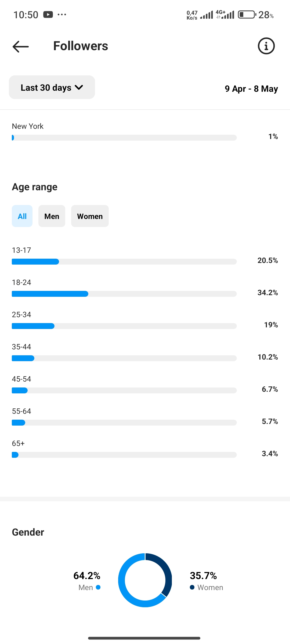Viewport: 290px width, 644px height.
Task: Open the Last 30 days dropdown
Action: point(52,87)
